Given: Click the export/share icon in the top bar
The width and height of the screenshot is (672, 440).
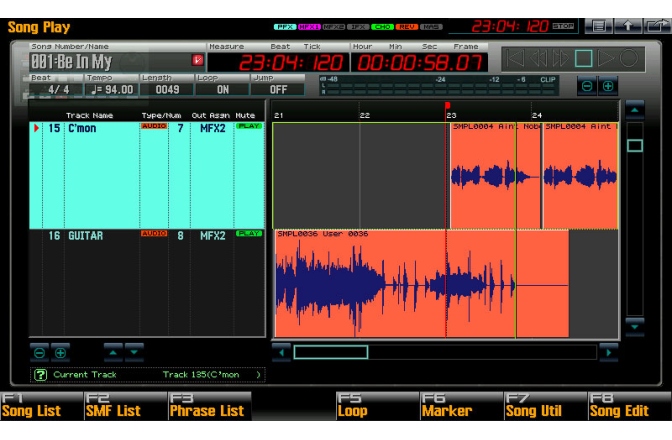Looking at the screenshot, I should [657, 26].
